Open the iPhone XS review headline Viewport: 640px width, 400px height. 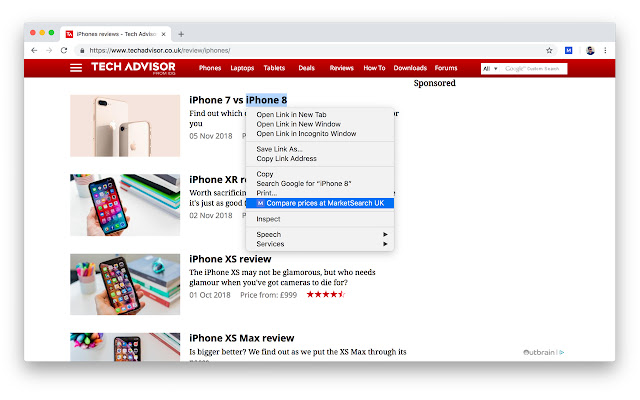(x=230, y=259)
